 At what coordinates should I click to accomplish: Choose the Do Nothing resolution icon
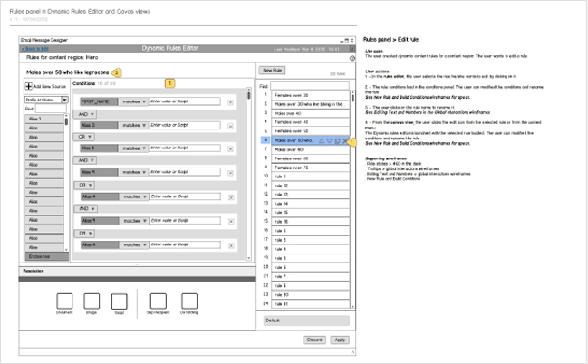[189, 301]
